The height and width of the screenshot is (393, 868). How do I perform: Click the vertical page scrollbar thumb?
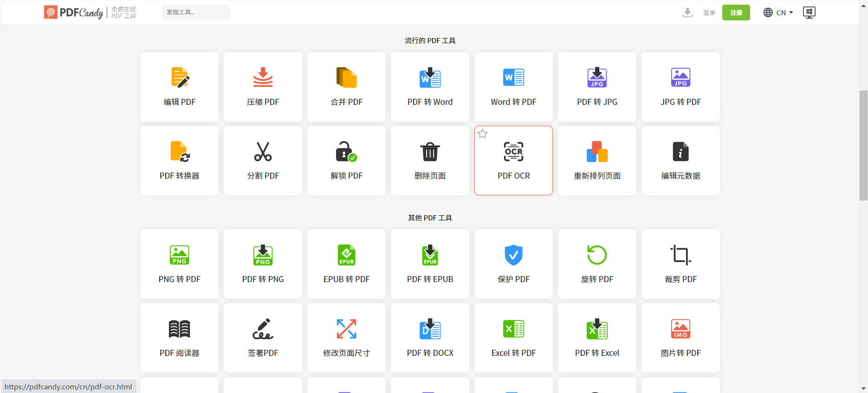pos(863,145)
